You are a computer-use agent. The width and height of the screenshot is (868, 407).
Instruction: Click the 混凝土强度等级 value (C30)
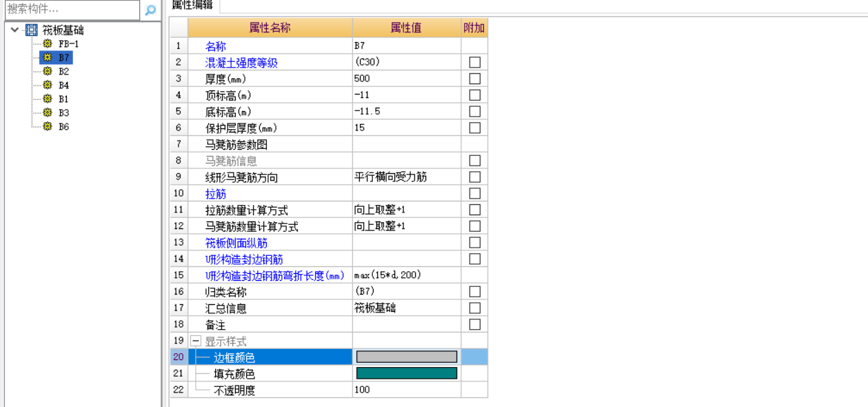[407, 62]
